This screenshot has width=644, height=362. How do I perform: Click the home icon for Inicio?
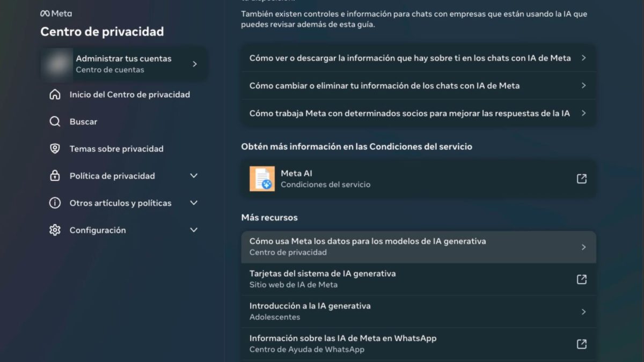coord(55,94)
